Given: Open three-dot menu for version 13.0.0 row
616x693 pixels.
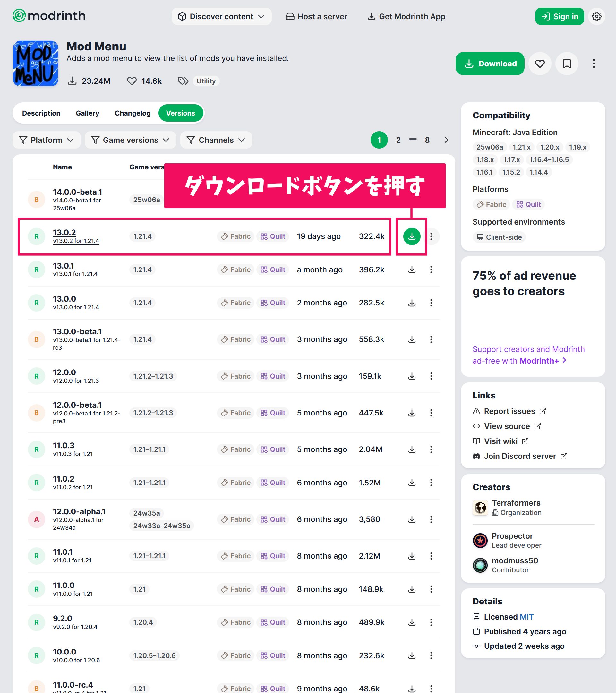Looking at the screenshot, I should 431,303.
